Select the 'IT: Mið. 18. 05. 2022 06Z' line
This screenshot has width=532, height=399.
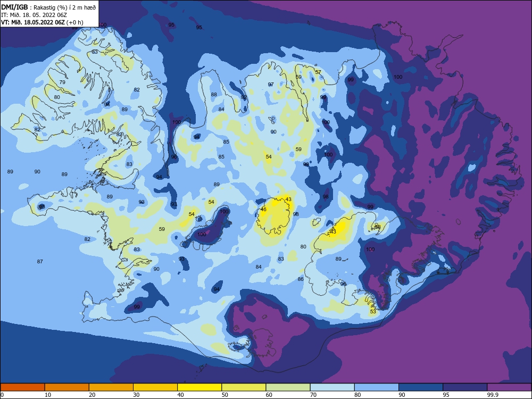34,15
